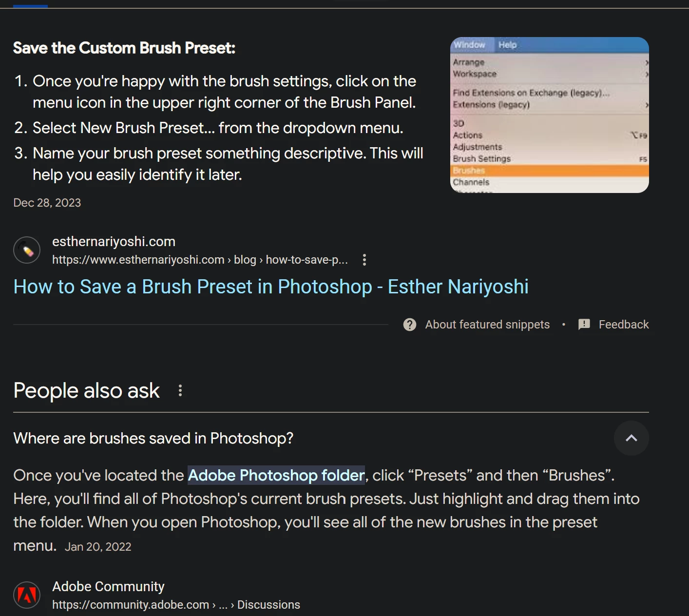Click the question mark icon for featured snippets
Image resolution: width=689 pixels, height=616 pixels.
410,325
